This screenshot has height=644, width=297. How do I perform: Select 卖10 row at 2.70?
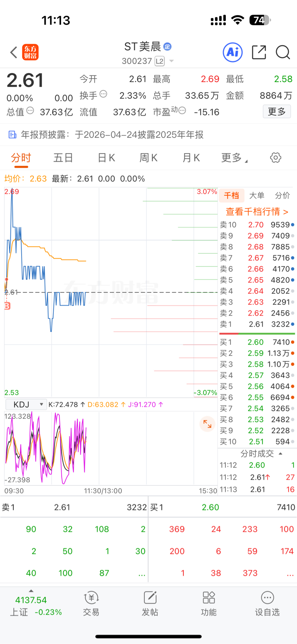tap(257, 225)
